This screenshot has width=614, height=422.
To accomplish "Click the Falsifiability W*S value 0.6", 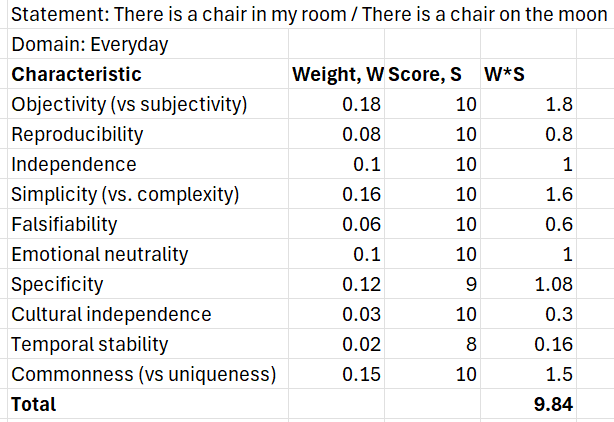I will tap(528, 224).
